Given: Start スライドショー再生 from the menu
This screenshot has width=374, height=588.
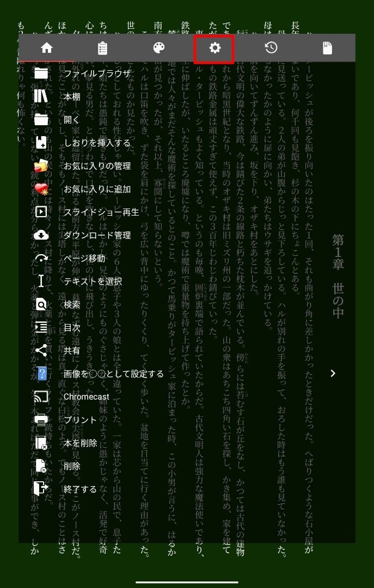Looking at the screenshot, I should (x=101, y=212).
